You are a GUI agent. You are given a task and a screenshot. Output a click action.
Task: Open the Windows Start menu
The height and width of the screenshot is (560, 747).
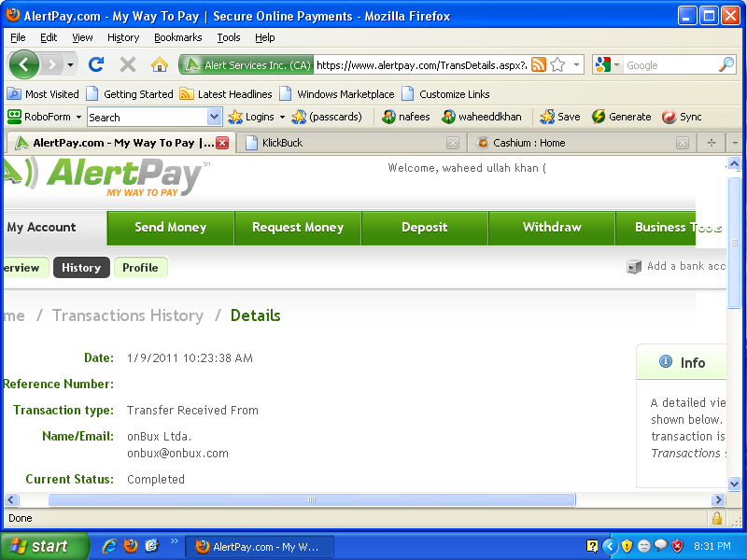pyautogui.click(x=44, y=546)
